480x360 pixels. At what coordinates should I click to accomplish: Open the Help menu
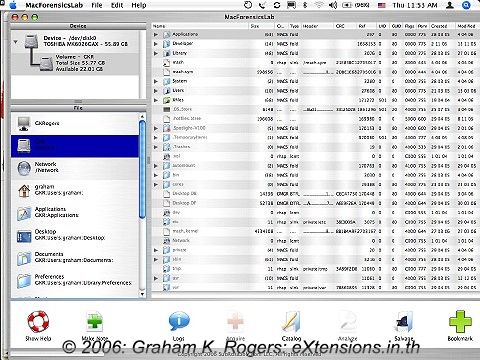point(139,5)
